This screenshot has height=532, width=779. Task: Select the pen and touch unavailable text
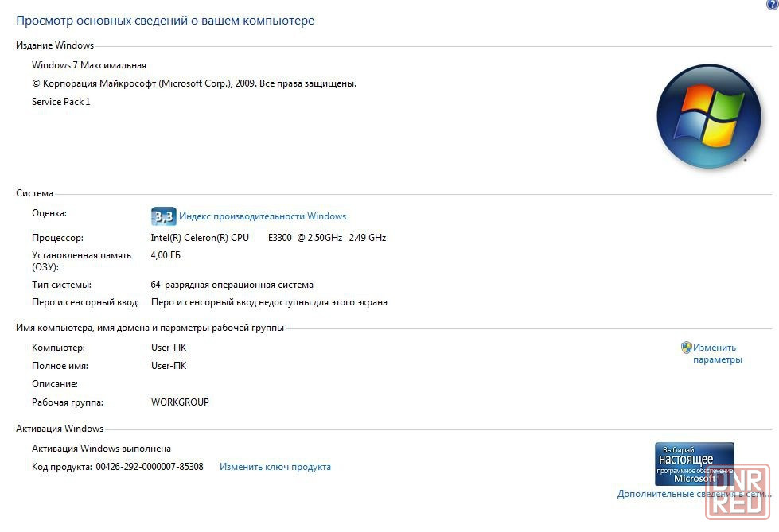(269, 302)
